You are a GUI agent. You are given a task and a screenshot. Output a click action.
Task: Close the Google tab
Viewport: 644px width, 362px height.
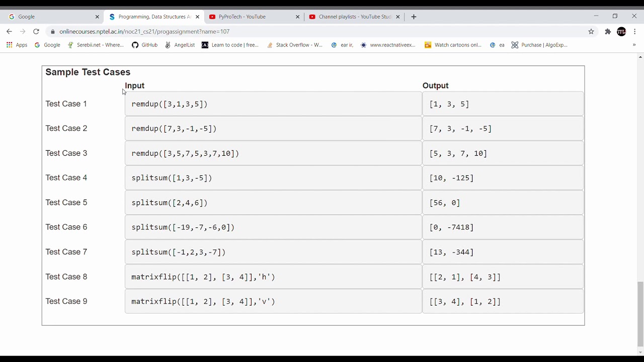coord(97,17)
